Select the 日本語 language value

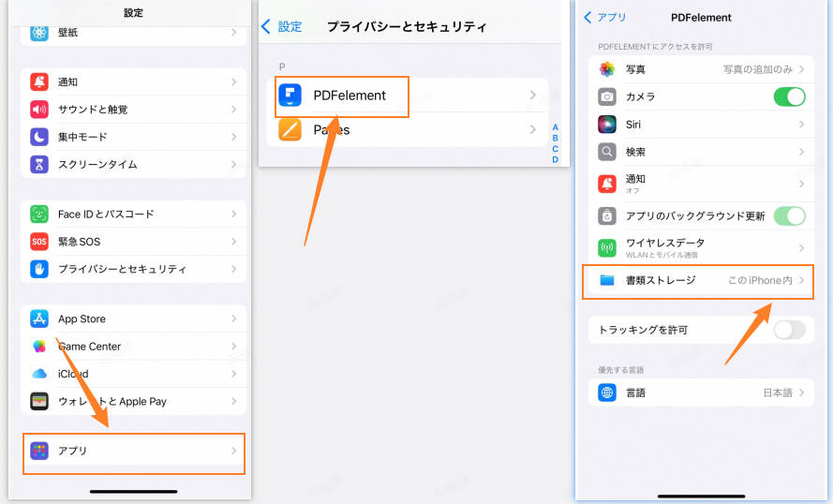[x=778, y=393]
